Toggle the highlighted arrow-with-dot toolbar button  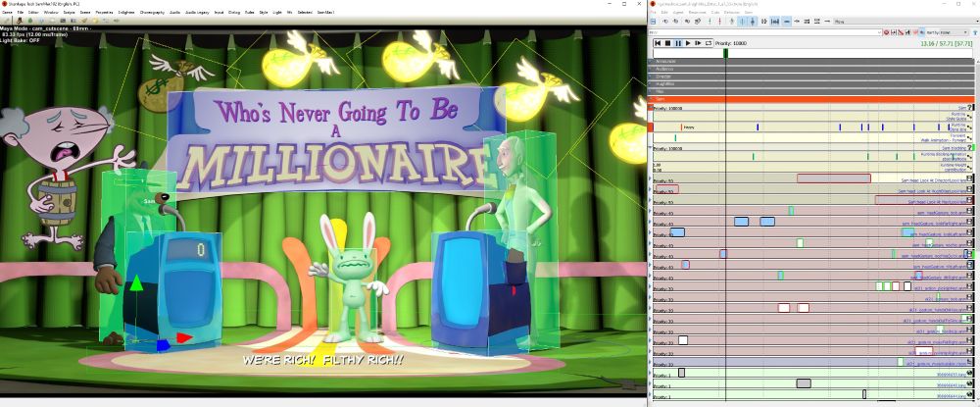click(x=753, y=22)
